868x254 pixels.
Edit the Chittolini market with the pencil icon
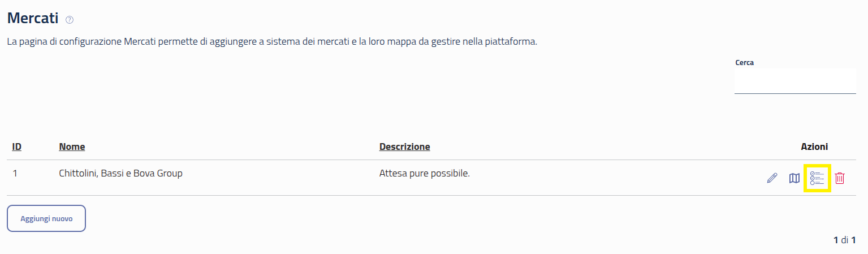tap(772, 178)
